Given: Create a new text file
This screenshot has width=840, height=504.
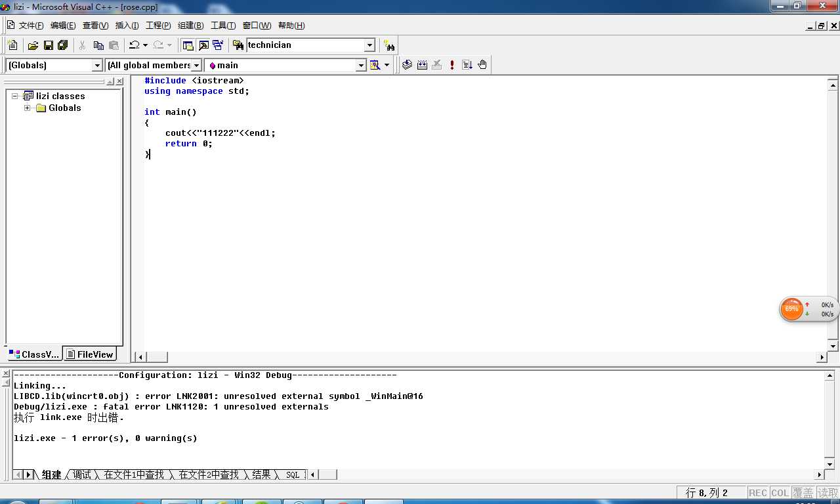Looking at the screenshot, I should (x=12, y=45).
